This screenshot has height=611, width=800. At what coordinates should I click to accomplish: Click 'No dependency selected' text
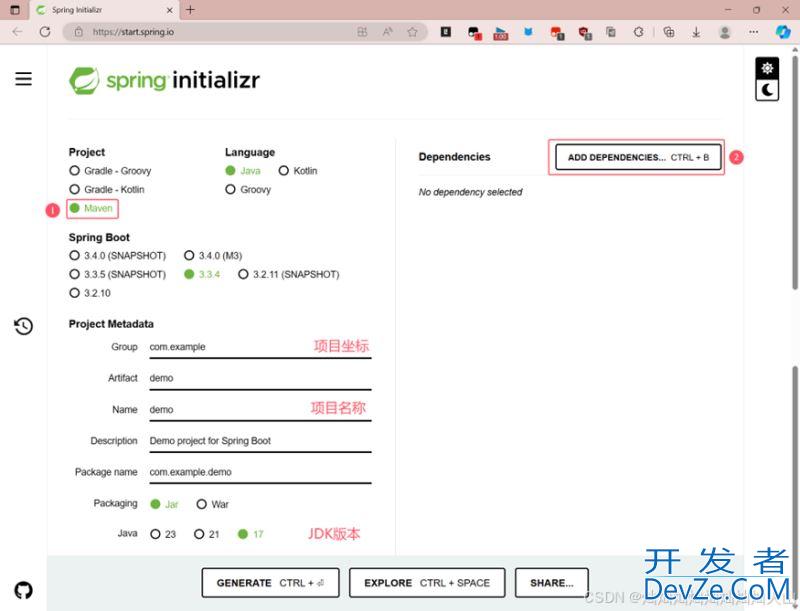pyautogui.click(x=470, y=192)
